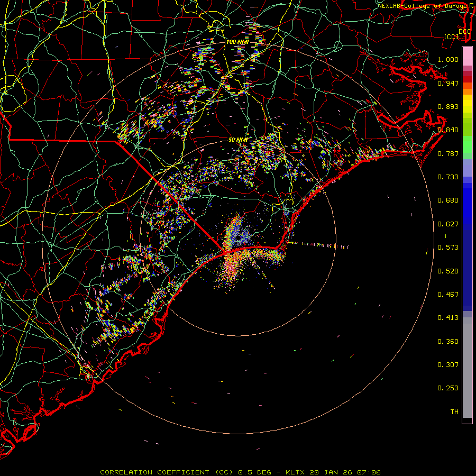Click the 0.307 legend value label

[x=448, y=365]
